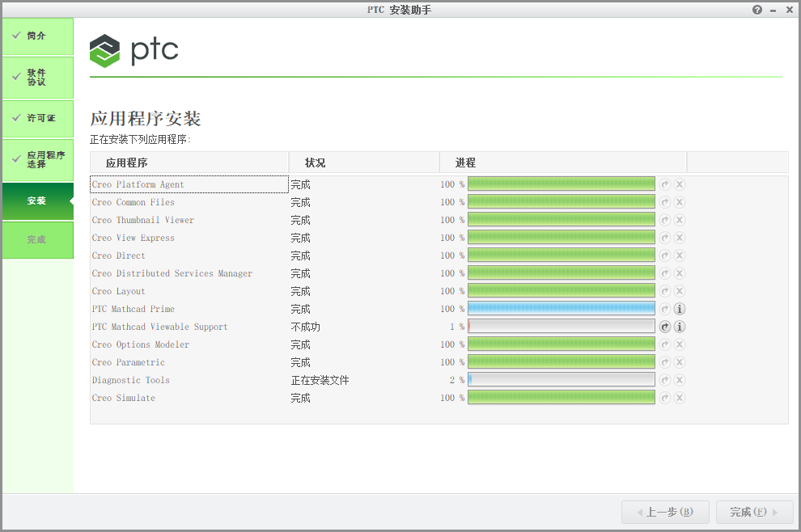Go to the 许可证 step in sidebar

tap(38, 119)
